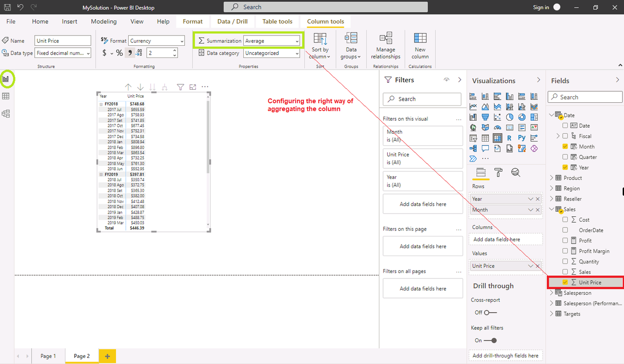The width and height of the screenshot is (624, 364).
Task: Open Data groups menu
Action: [x=351, y=47]
